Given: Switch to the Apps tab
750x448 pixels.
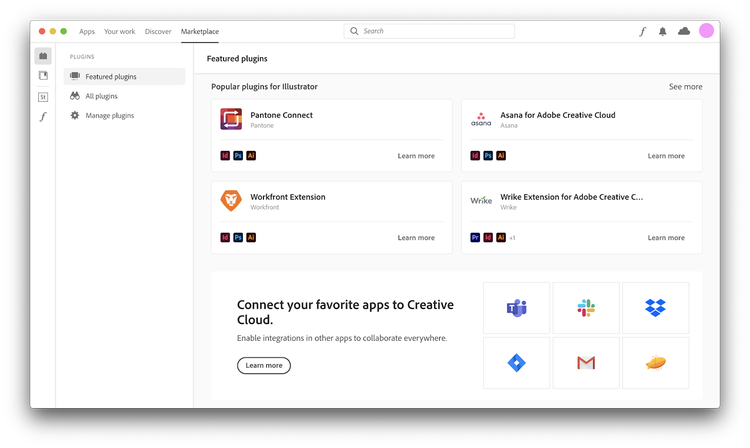Looking at the screenshot, I should [x=87, y=31].
